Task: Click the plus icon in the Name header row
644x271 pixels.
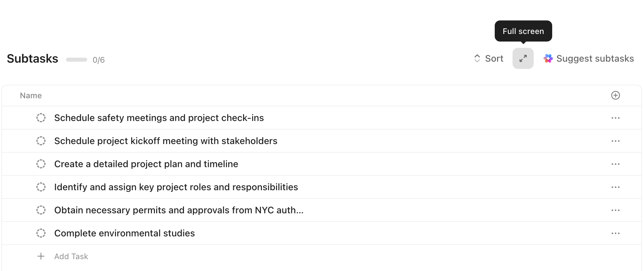Action: (616, 95)
